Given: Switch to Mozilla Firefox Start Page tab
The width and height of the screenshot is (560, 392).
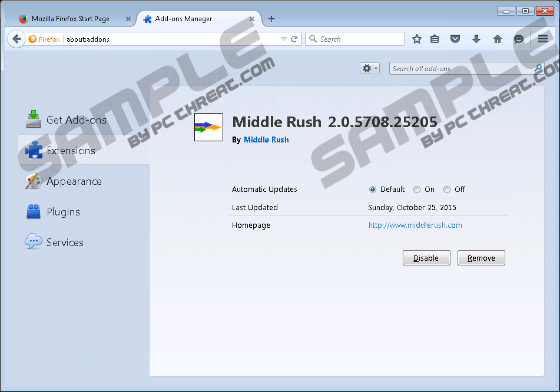Looking at the screenshot, I should (x=70, y=19).
